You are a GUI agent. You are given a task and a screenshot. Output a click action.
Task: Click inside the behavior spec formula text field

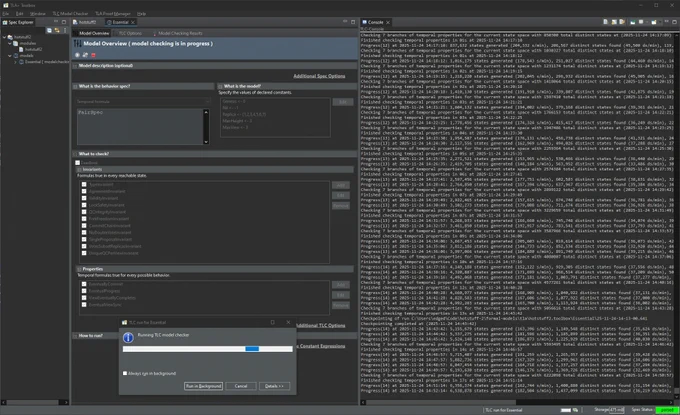pos(140,126)
